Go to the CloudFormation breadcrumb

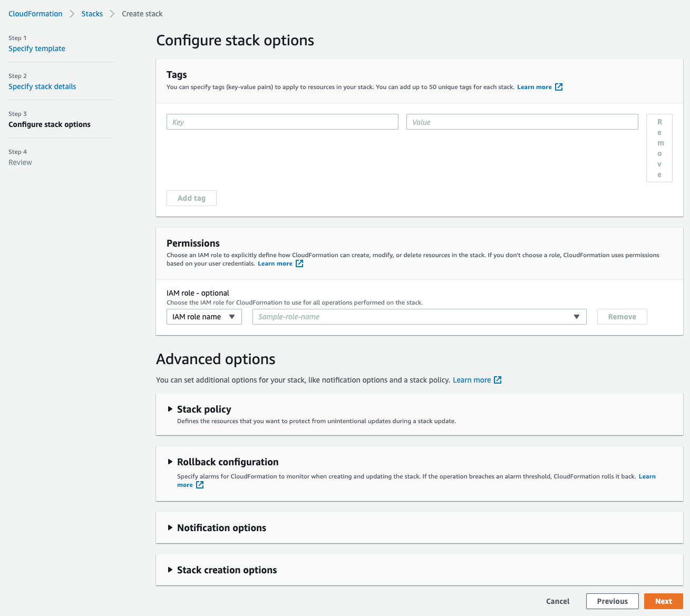point(35,14)
